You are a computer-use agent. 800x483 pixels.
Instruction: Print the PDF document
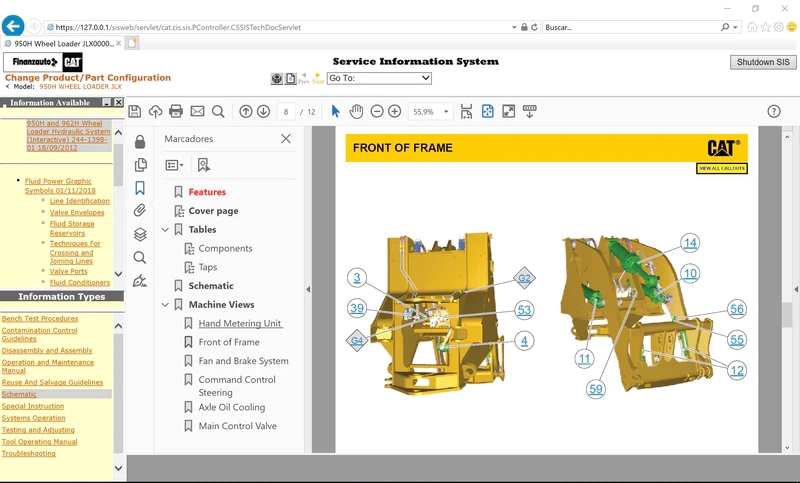coord(176,111)
